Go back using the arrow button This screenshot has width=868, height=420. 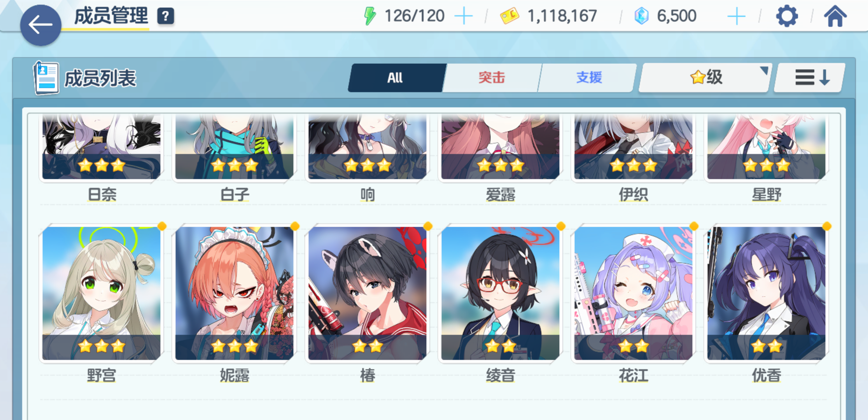tap(40, 25)
